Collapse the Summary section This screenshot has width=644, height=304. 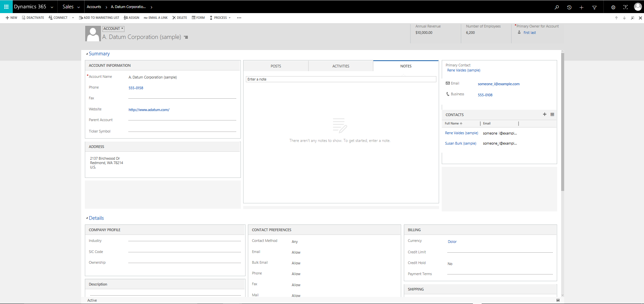coord(87,54)
